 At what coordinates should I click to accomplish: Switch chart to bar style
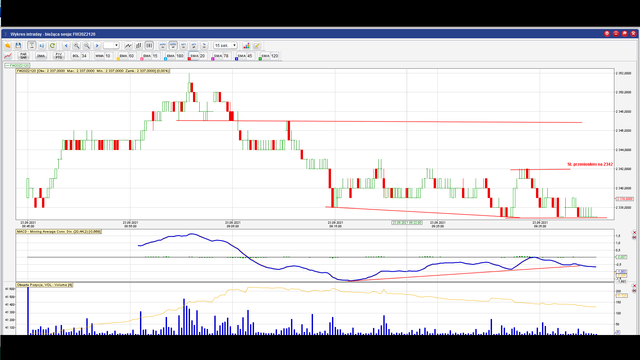(x=139, y=45)
